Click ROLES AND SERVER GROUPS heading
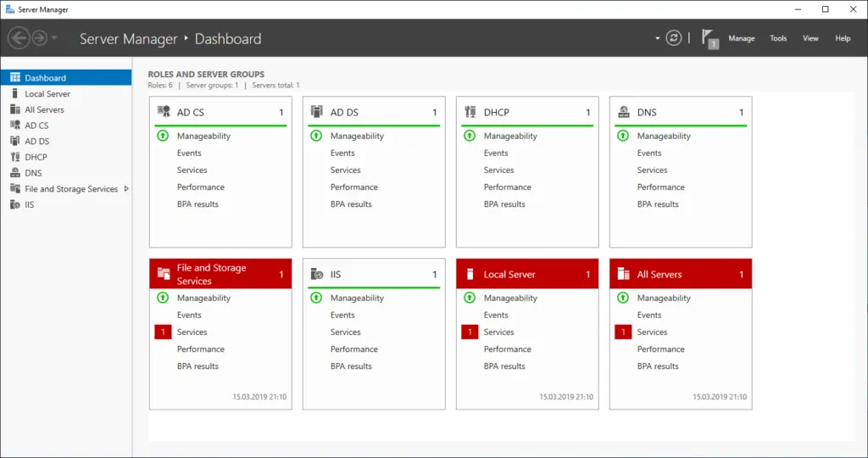 [x=206, y=74]
